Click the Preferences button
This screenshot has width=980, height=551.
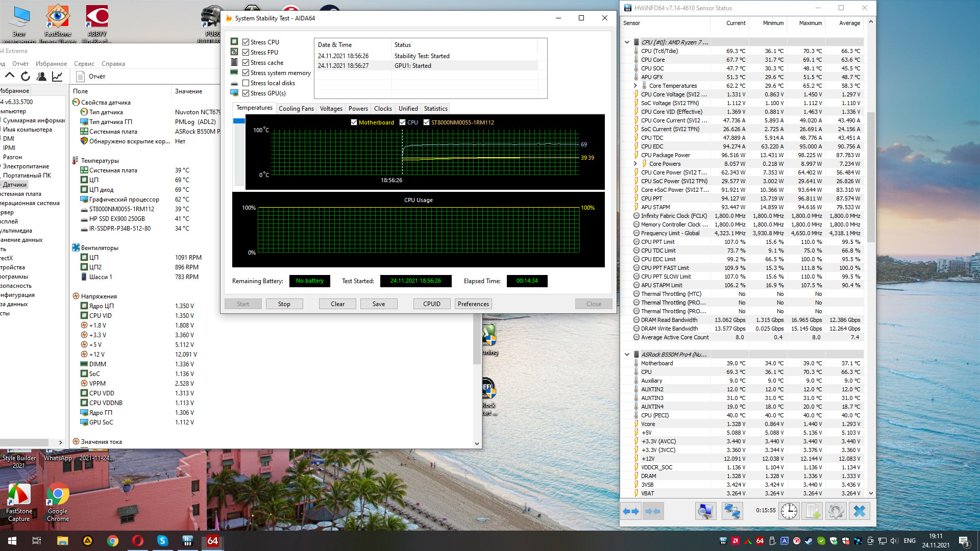click(473, 304)
